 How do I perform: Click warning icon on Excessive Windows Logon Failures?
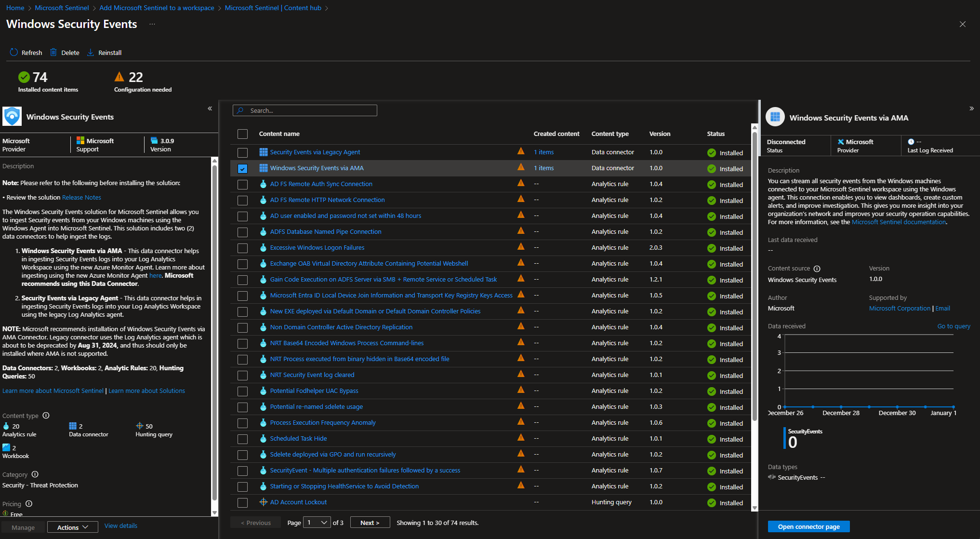(x=521, y=247)
